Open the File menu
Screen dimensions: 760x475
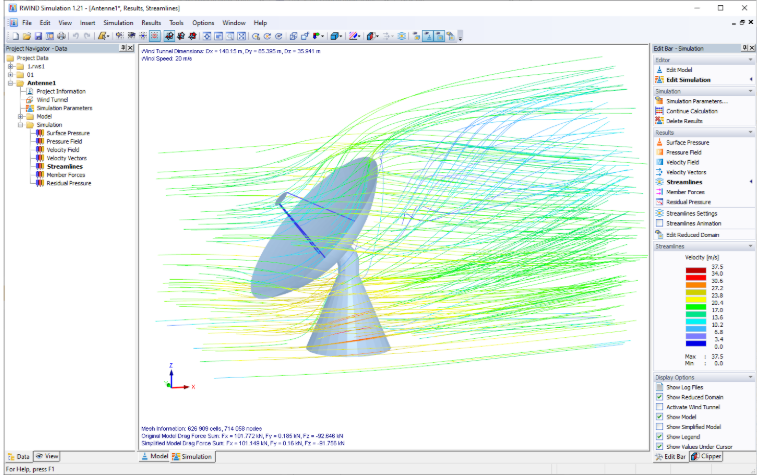tap(27, 23)
